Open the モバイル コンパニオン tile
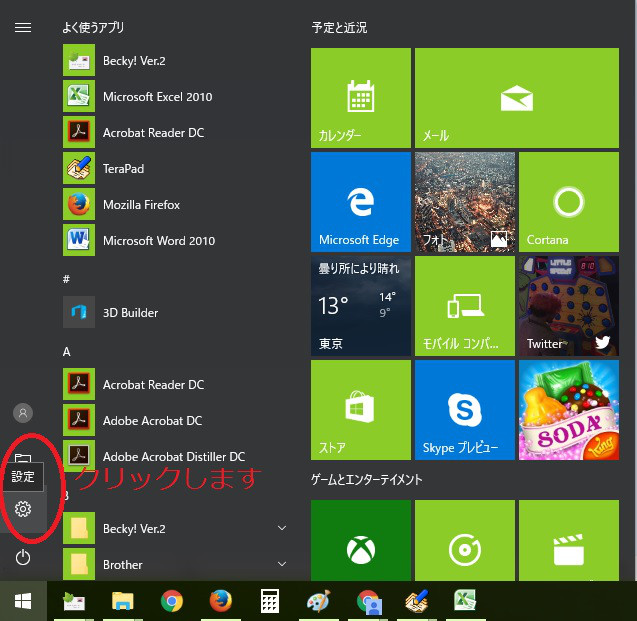 (465, 306)
